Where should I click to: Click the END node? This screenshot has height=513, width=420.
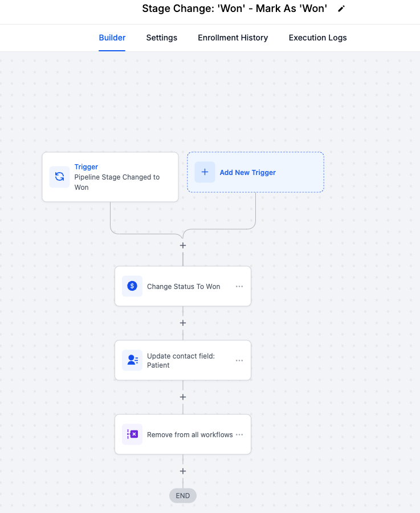[x=183, y=495]
